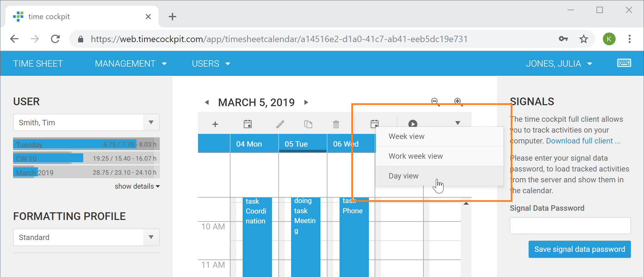Click calendar scrollbar up arrow
The height and width of the screenshot is (277, 644).
point(466,203)
